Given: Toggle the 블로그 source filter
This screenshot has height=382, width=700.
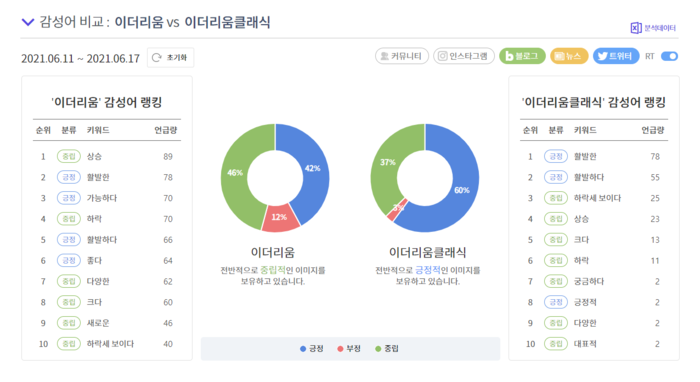Looking at the screenshot, I should (x=522, y=56).
